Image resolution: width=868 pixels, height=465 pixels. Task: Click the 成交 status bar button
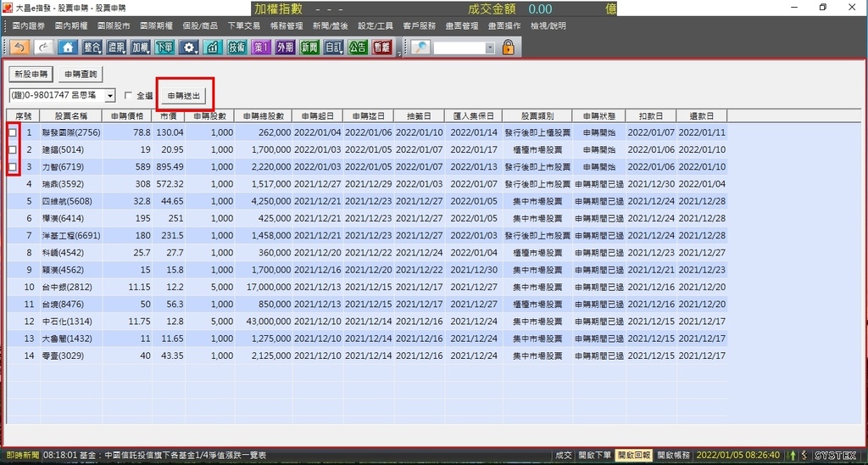click(564, 455)
